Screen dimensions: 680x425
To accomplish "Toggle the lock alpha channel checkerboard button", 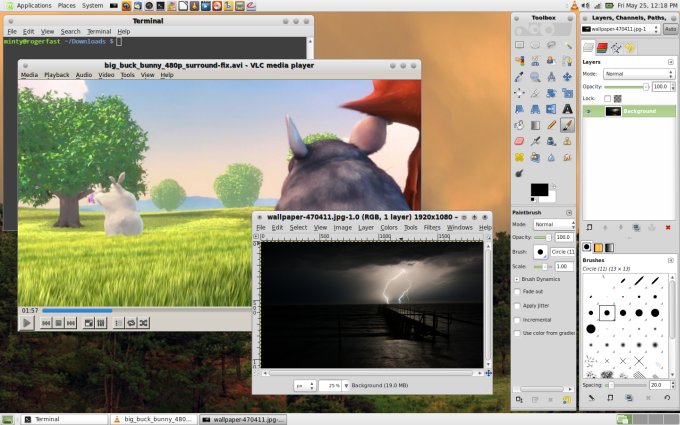I will point(618,99).
